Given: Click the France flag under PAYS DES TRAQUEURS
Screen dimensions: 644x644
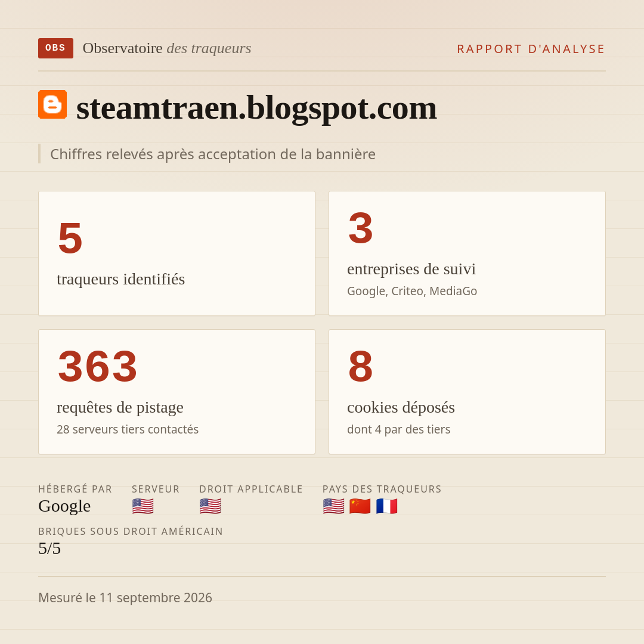Looking at the screenshot, I should coord(386,506).
